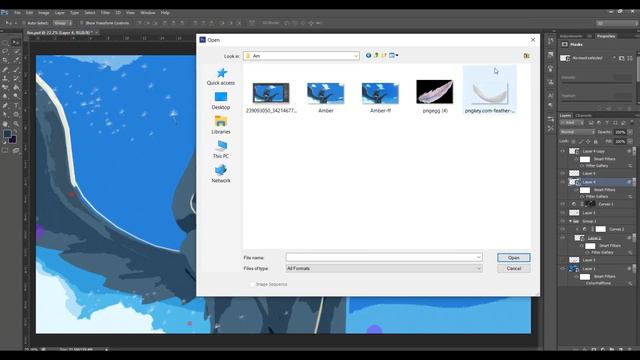This screenshot has height=360, width=640.
Task: Select the Quick Selection tool
Action: point(16,51)
